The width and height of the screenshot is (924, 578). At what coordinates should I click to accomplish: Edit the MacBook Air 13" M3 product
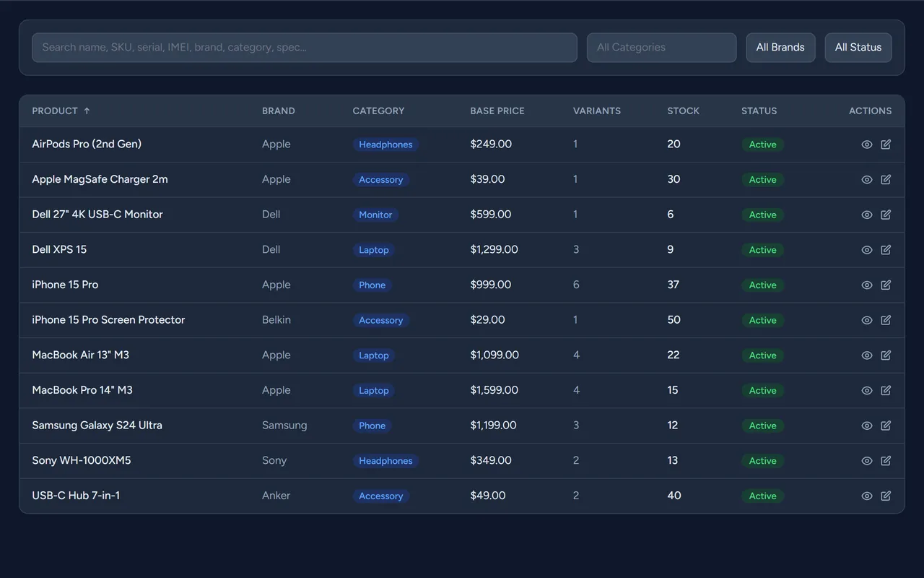(x=886, y=355)
